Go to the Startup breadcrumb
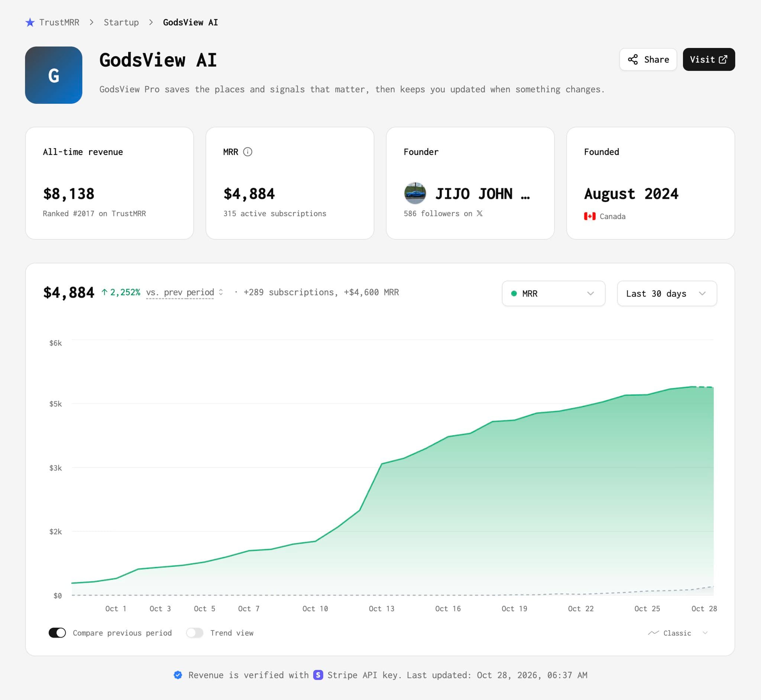The height and width of the screenshot is (700, 761). coord(121,22)
